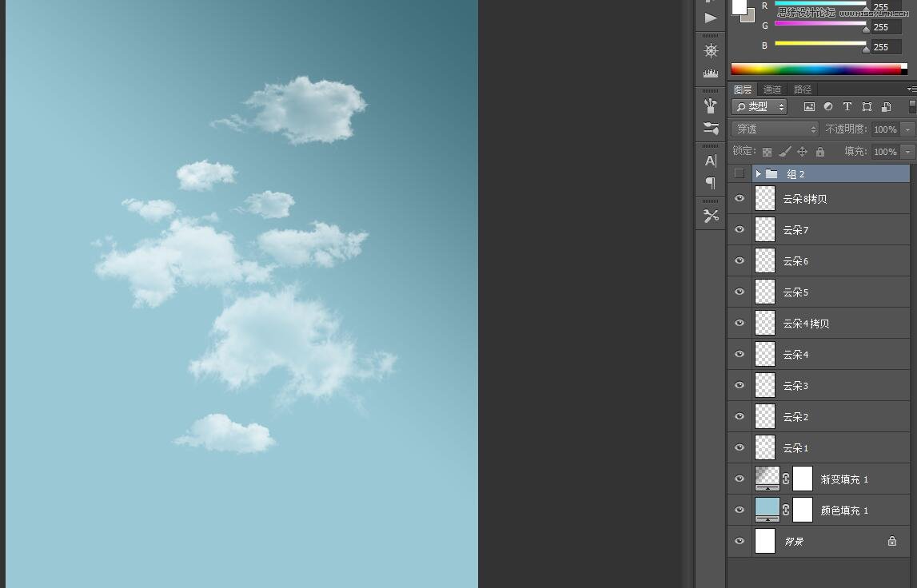Click the 云朵5 layer thumbnail
Image resolution: width=917 pixels, height=588 pixels.
coord(765,291)
